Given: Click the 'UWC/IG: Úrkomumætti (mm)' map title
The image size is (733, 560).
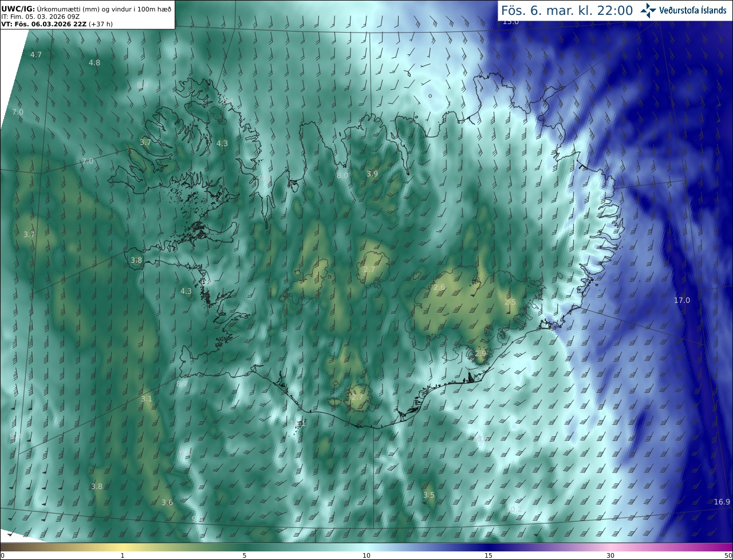Looking at the screenshot, I should pos(50,9).
